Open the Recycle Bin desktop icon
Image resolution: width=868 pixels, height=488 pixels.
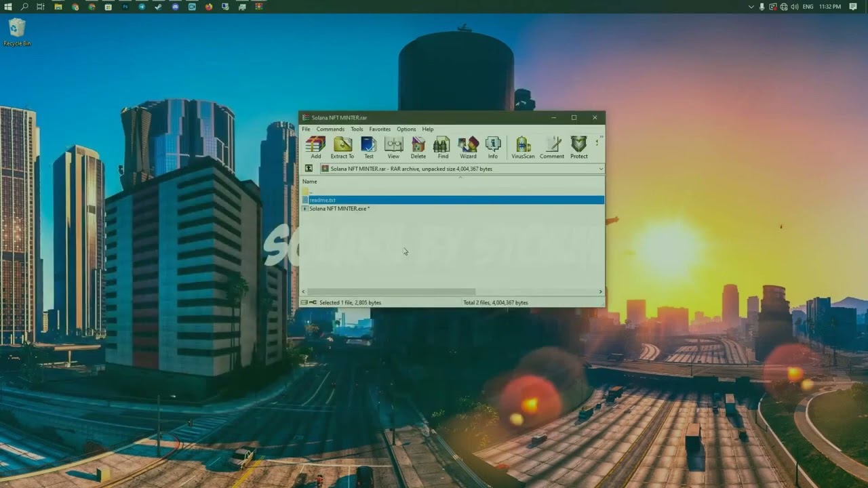tap(17, 32)
